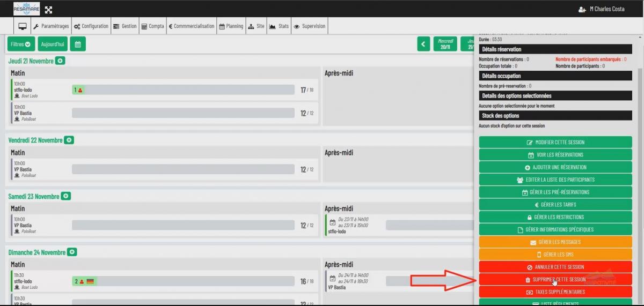This screenshot has width=644, height=306.
Task: Open the Commmercialisation menu
Action: click(192, 26)
